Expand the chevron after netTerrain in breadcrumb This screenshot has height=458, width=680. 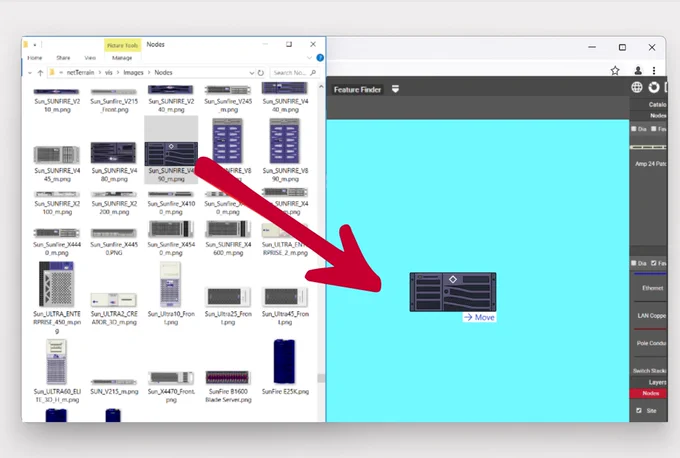[x=99, y=72]
